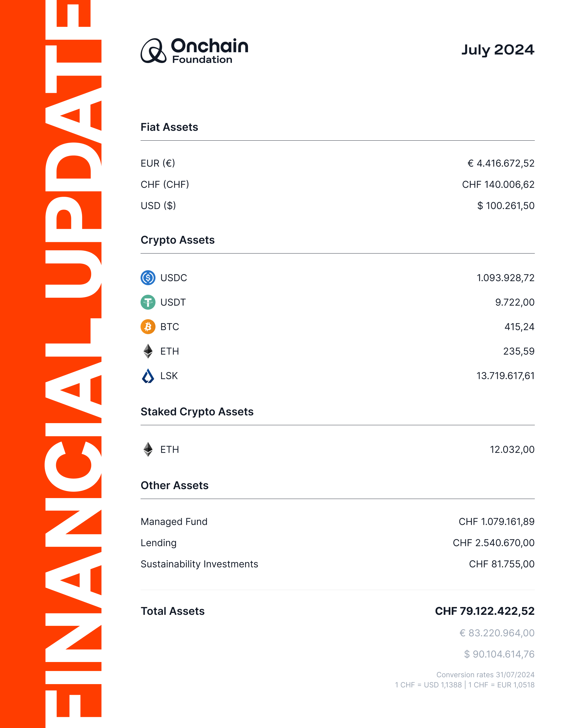
Task: Select the Crypto Assets heading
Action: point(178,240)
